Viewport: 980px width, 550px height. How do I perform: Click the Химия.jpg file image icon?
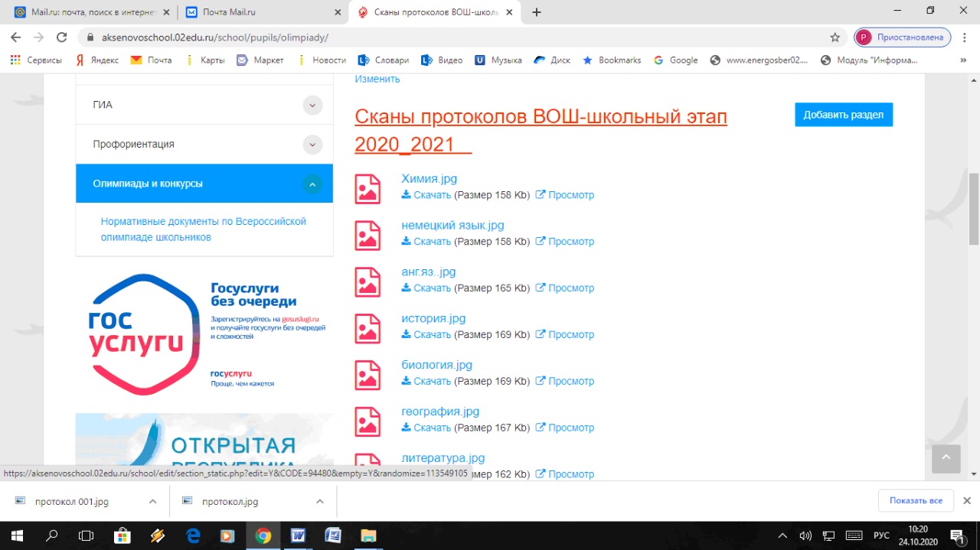(367, 188)
